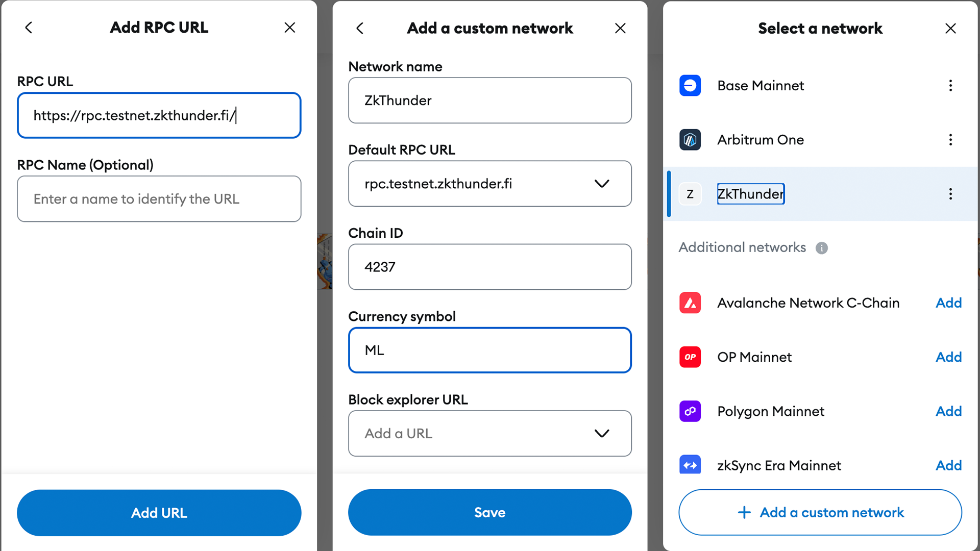Focus the RPC Name optional field

click(159, 199)
